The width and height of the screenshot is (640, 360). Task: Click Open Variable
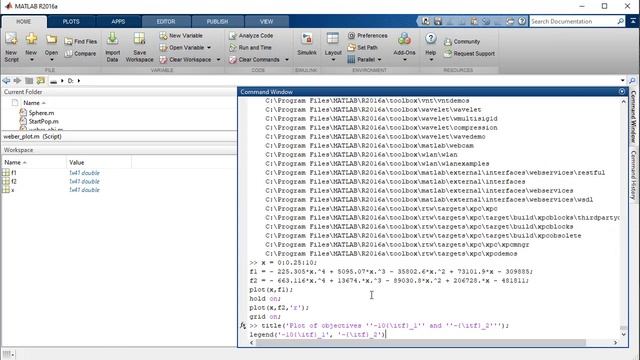182,47
